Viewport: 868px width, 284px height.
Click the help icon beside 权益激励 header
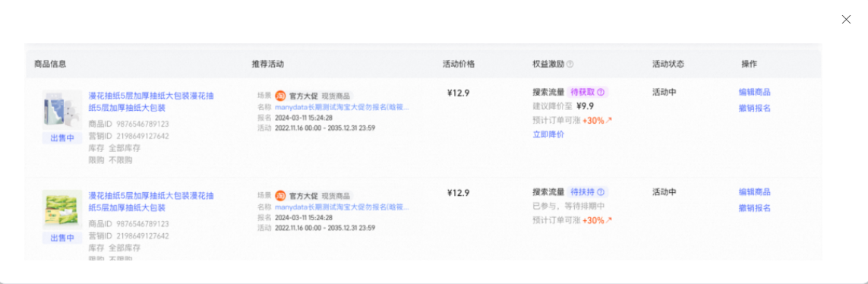point(570,65)
